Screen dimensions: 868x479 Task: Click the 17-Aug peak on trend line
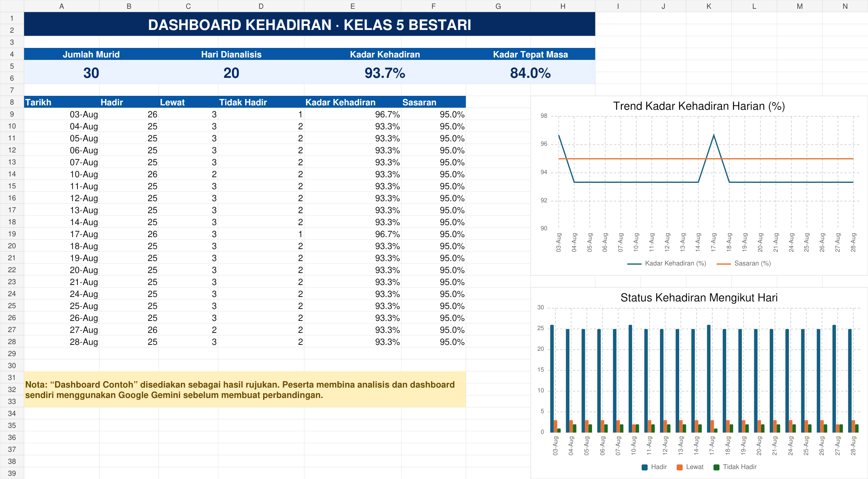[713, 136]
